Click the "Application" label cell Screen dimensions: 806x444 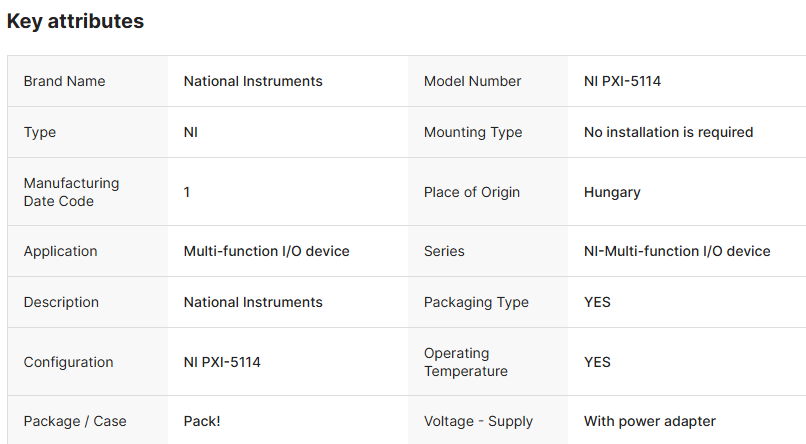click(x=62, y=251)
